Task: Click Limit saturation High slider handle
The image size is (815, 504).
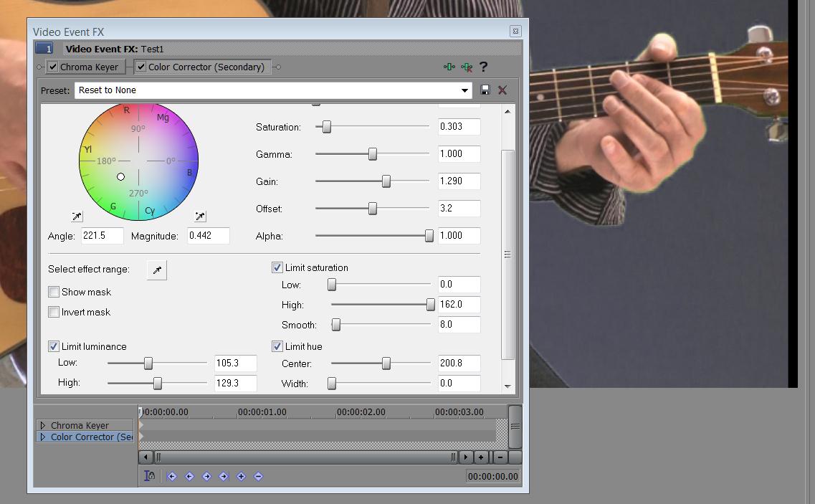Action: click(430, 304)
